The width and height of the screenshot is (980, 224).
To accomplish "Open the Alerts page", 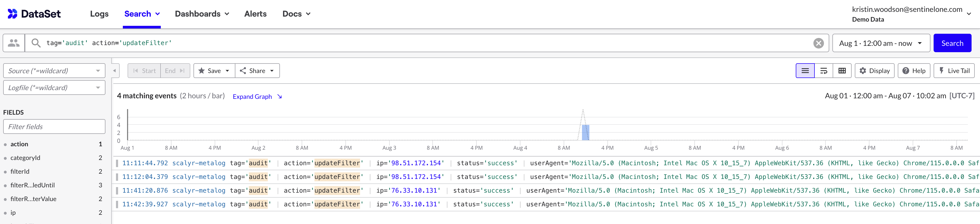I will pos(255,14).
